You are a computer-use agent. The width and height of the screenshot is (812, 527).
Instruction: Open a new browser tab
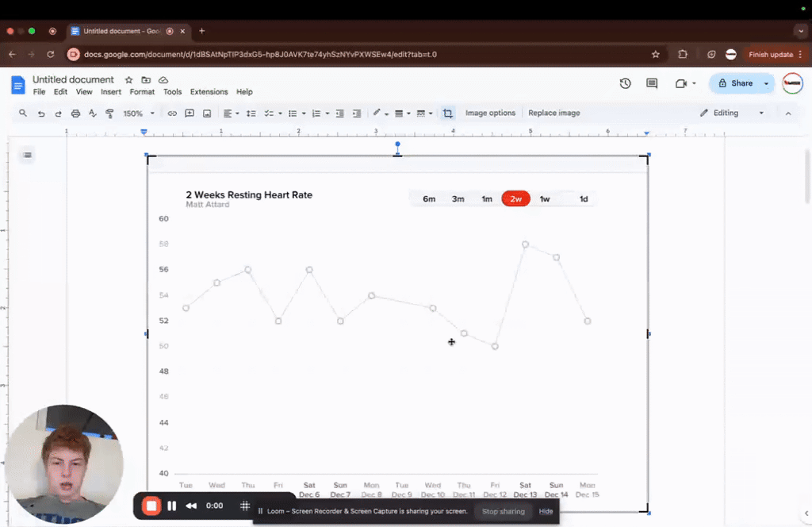click(x=202, y=31)
